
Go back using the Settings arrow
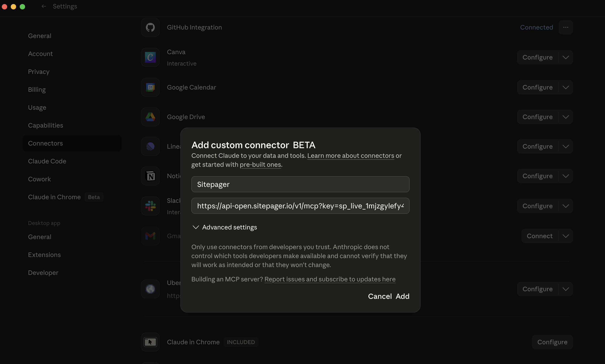click(44, 6)
